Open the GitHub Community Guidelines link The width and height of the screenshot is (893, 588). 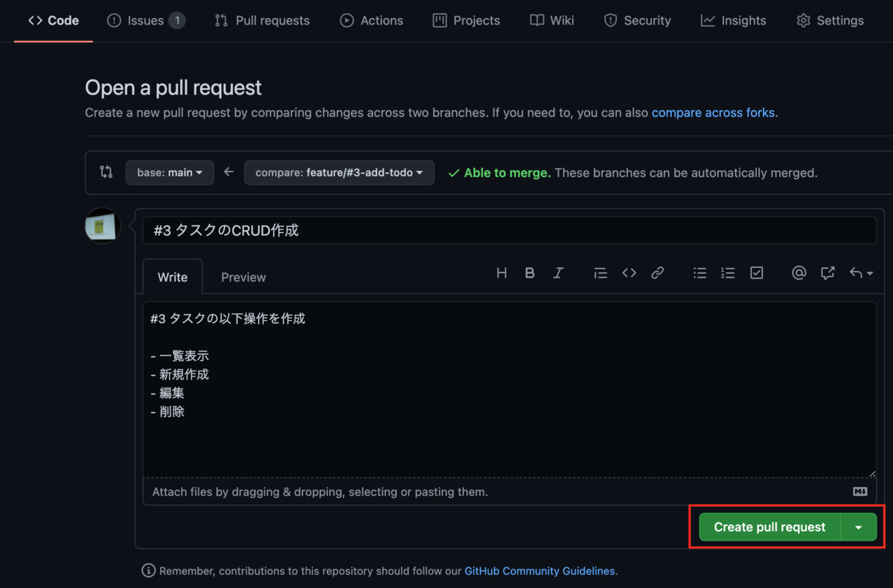coord(540,571)
